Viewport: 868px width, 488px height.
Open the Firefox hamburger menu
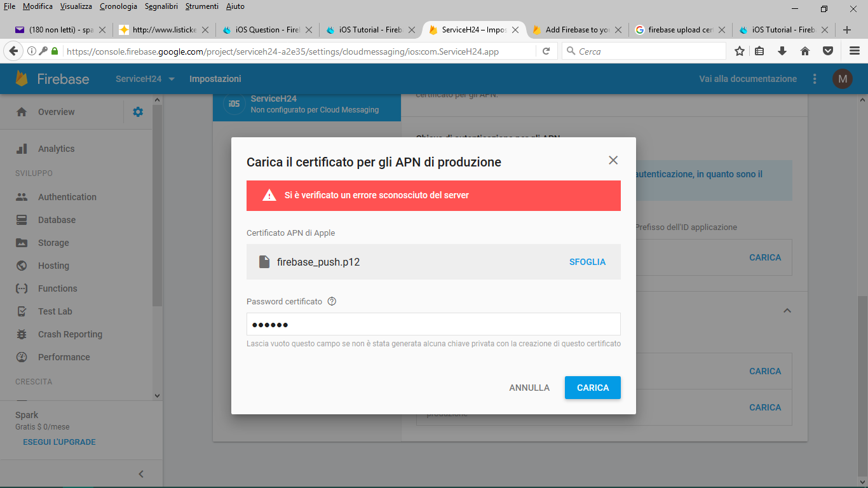[x=855, y=51]
